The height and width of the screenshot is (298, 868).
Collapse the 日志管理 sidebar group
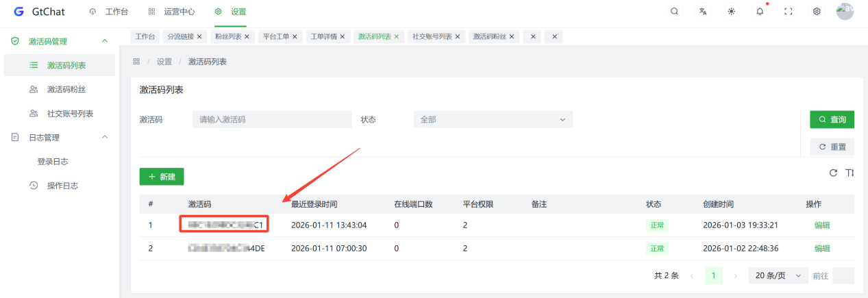tap(105, 137)
